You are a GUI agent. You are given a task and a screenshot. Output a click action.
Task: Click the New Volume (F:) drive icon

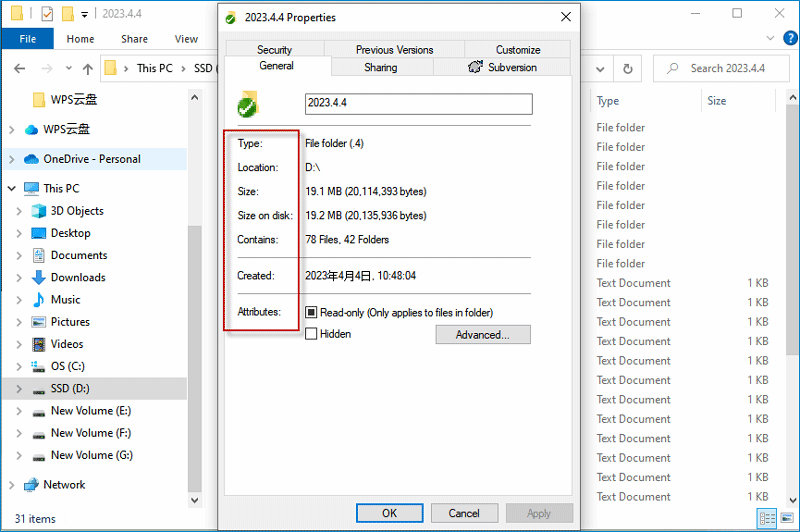39,434
